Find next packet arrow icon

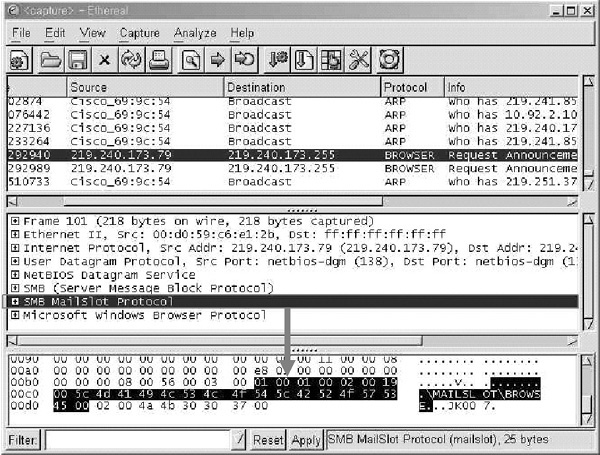coord(217,60)
